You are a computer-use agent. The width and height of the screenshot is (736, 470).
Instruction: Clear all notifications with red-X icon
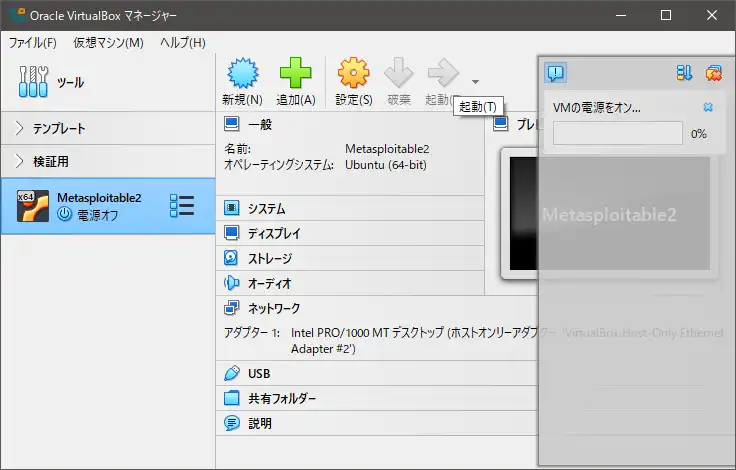coord(713,72)
